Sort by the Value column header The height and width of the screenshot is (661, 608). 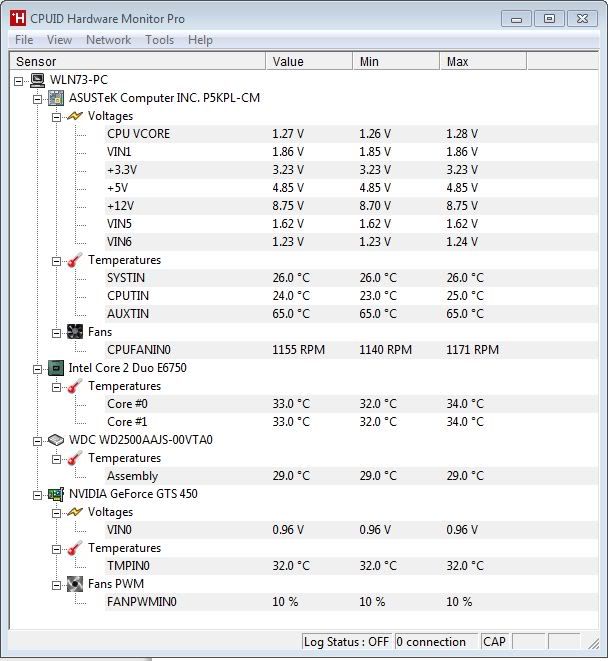tap(308, 62)
